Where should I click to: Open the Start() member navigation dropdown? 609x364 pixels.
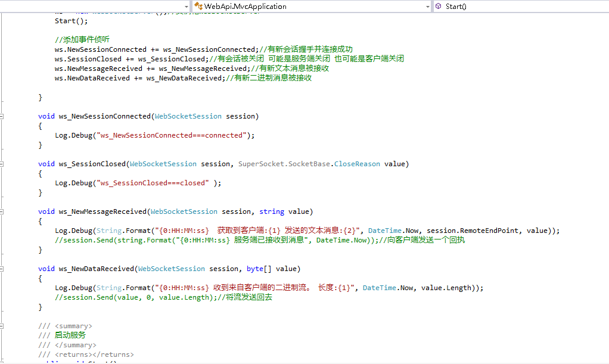click(520, 6)
